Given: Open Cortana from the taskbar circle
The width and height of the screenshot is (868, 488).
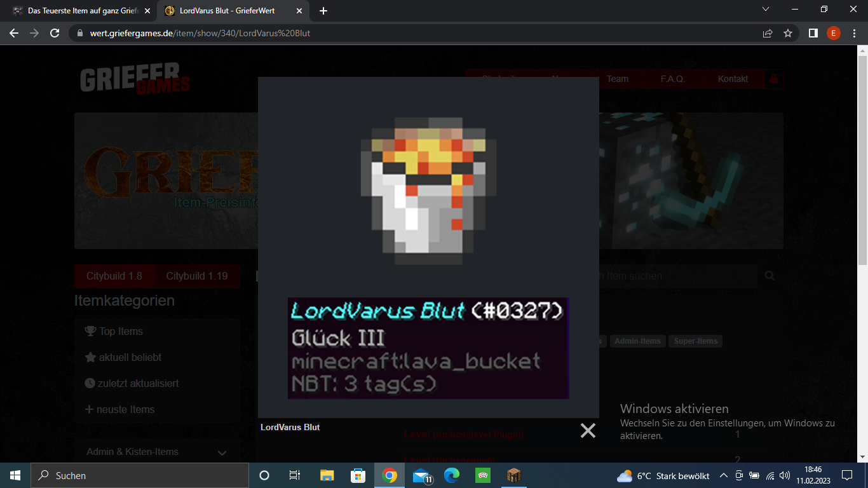Looking at the screenshot, I should point(264,475).
